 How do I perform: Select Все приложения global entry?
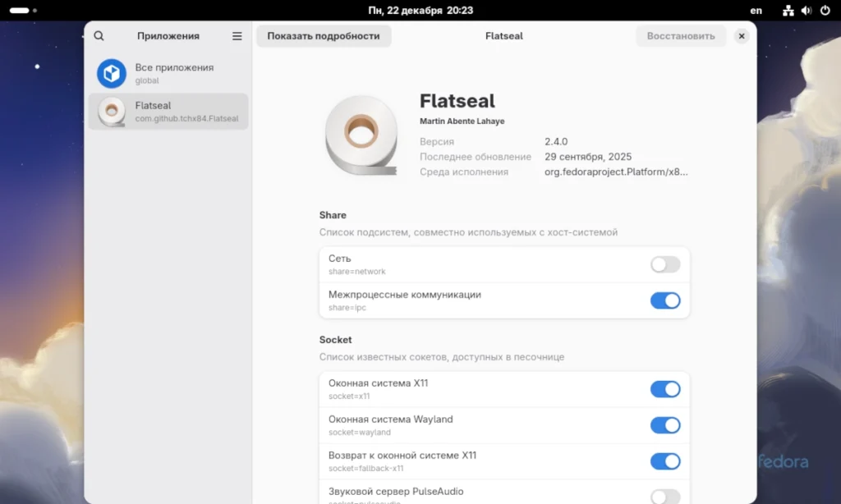tap(168, 73)
